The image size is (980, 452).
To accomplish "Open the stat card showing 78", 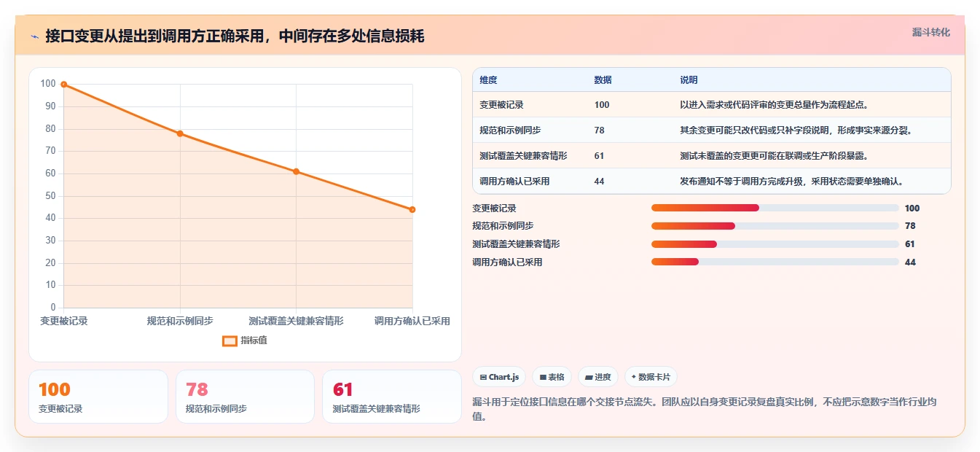I will pyautogui.click(x=245, y=397).
